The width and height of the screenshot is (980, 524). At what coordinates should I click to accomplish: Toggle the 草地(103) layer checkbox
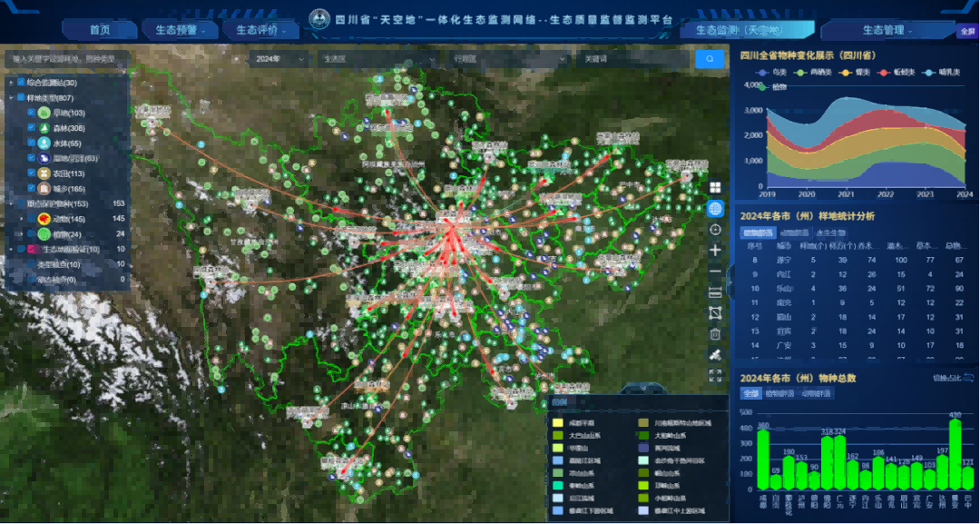[31, 114]
